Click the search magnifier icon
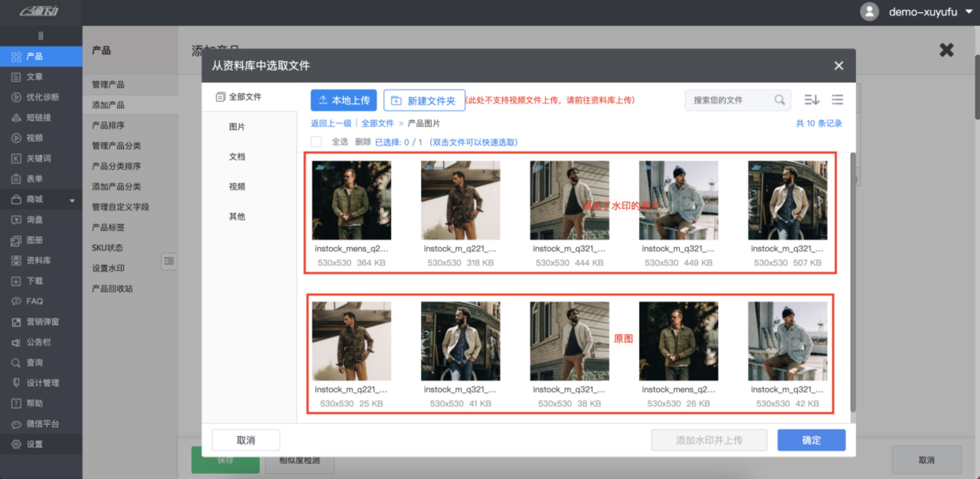 779,100
